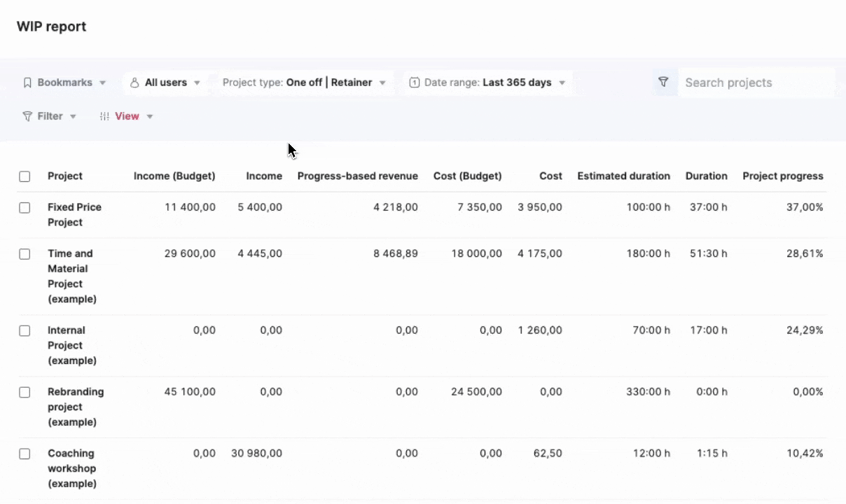Click the All users person icon
Screen dimensions: 846x504
pos(135,83)
